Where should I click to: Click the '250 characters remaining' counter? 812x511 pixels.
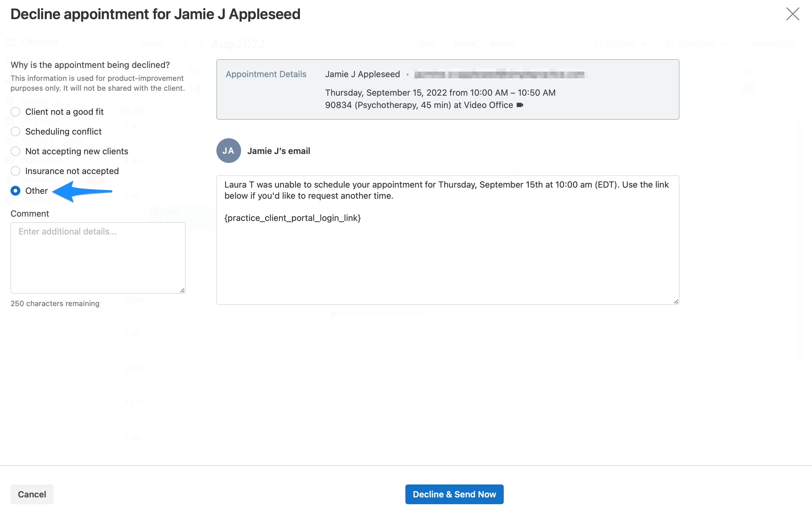click(x=55, y=303)
